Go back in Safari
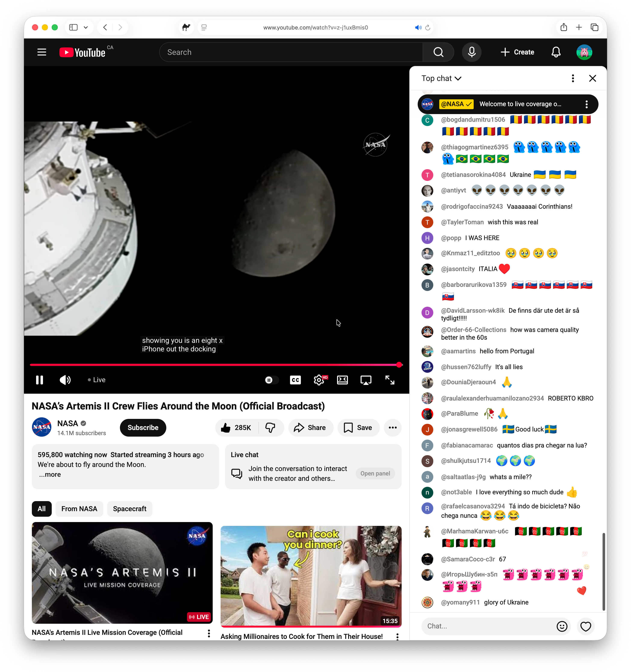This screenshot has height=672, width=631. pyautogui.click(x=105, y=27)
